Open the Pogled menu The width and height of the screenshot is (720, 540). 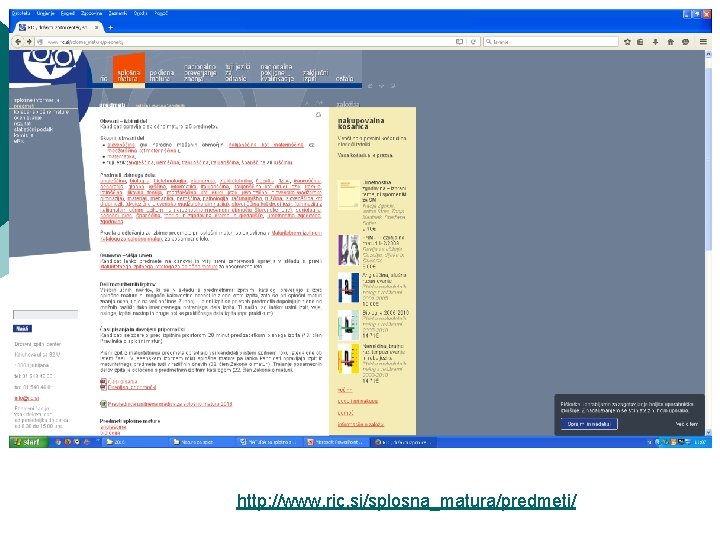coord(68,13)
